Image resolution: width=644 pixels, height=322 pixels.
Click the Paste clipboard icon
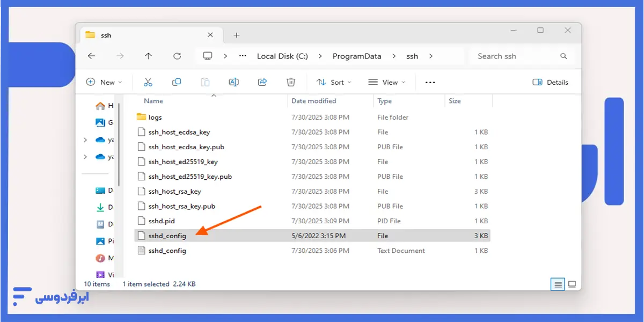click(x=205, y=82)
